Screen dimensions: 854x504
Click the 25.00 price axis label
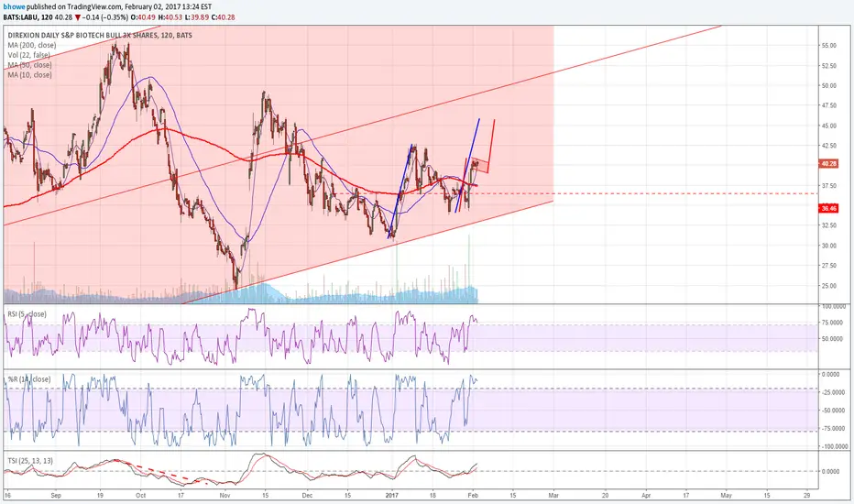(x=829, y=286)
